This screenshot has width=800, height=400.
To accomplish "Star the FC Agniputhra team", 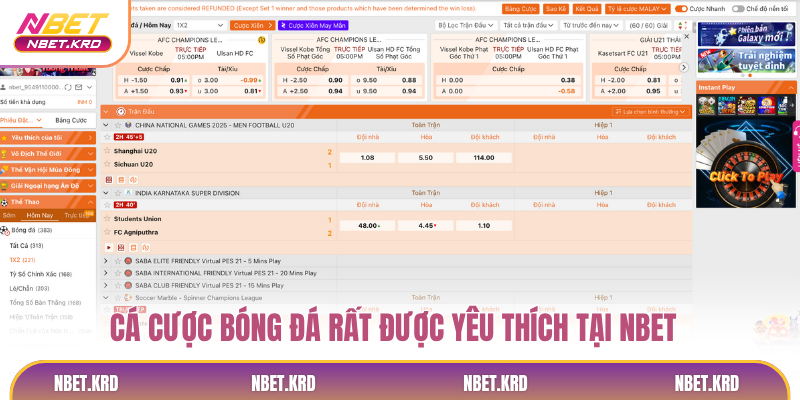I will tap(107, 232).
